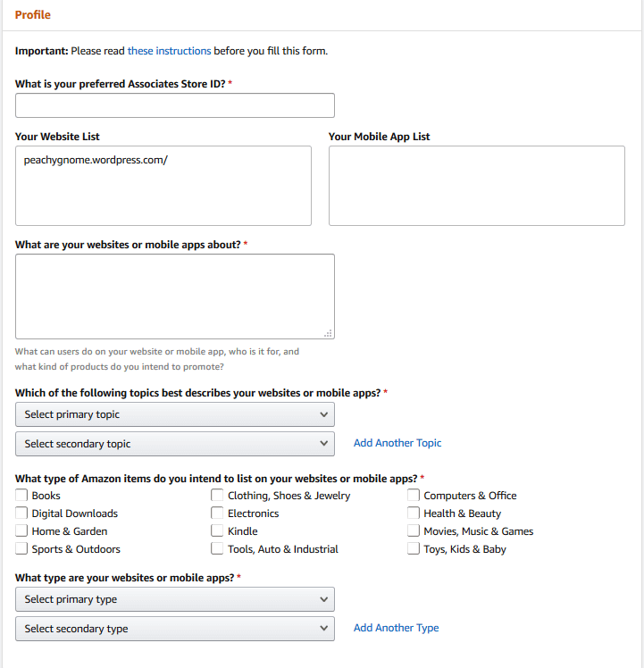Enable the Digital Downloads checkbox

(x=21, y=514)
